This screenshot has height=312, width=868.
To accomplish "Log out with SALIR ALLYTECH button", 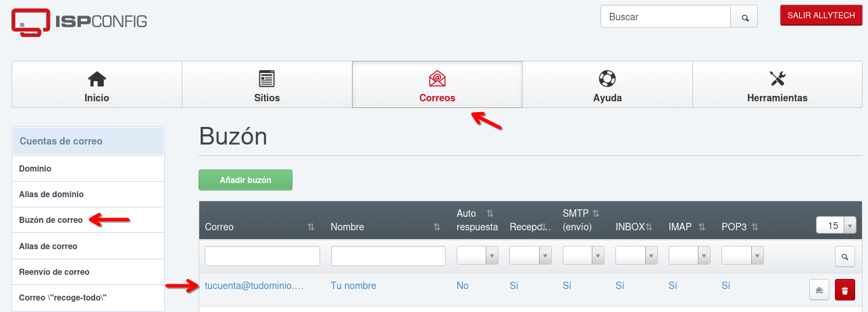I will (821, 16).
